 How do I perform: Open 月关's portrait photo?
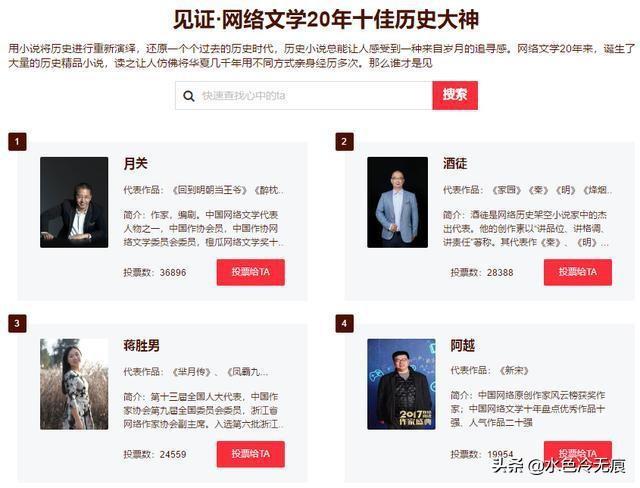[x=74, y=202]
